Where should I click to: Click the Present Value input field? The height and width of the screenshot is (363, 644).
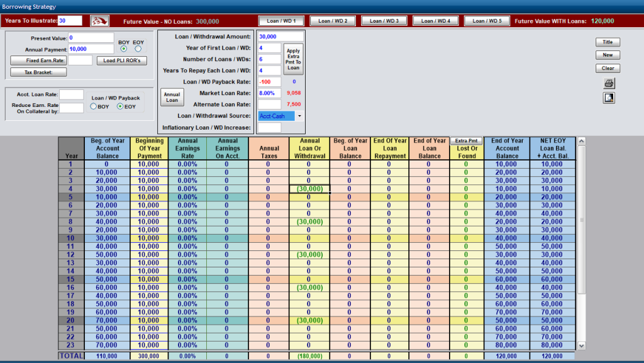pos(91,38)
